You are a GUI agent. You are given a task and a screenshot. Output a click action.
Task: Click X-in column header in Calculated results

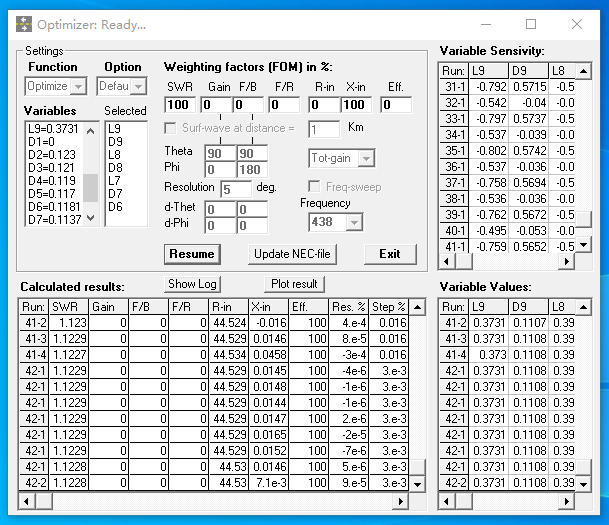pos(269,307)
